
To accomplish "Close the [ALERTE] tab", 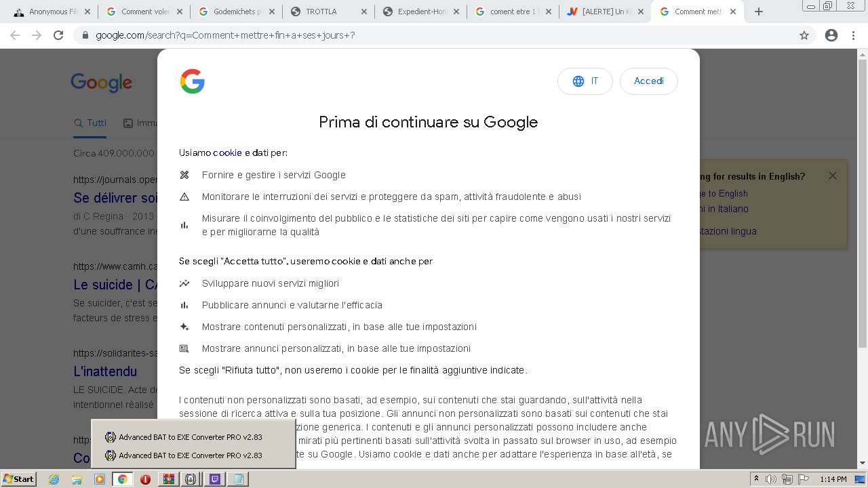I will click(x=641, y=12).
